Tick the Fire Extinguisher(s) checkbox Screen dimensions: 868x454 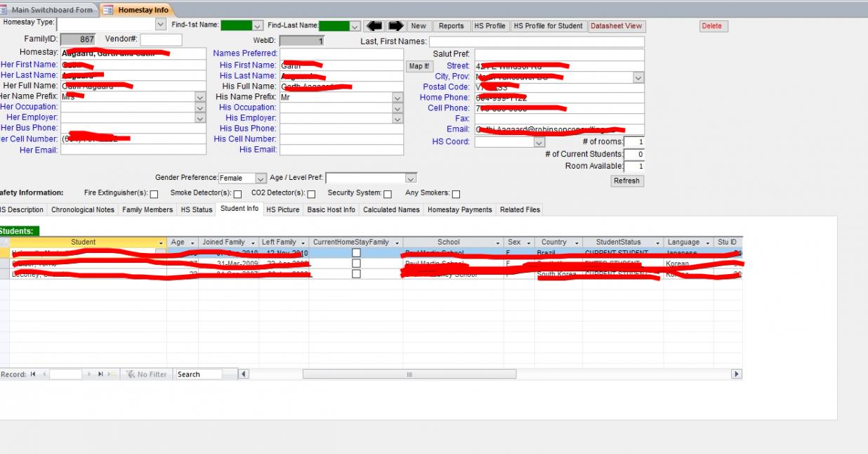(x=154, y=194)
